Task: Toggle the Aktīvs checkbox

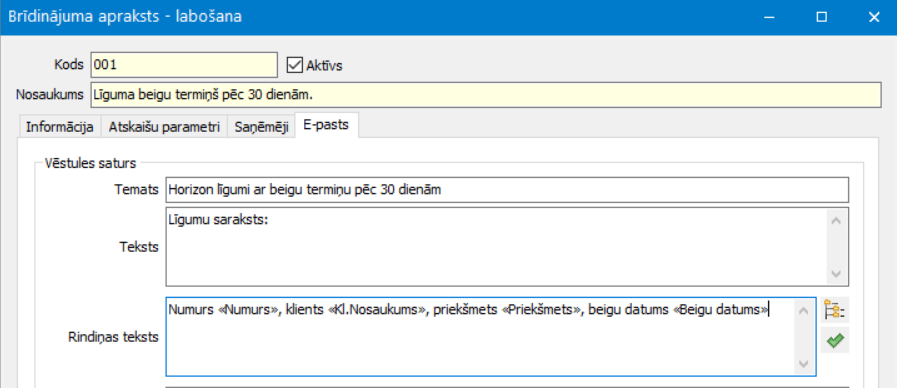Action: [x=294, y=65]
